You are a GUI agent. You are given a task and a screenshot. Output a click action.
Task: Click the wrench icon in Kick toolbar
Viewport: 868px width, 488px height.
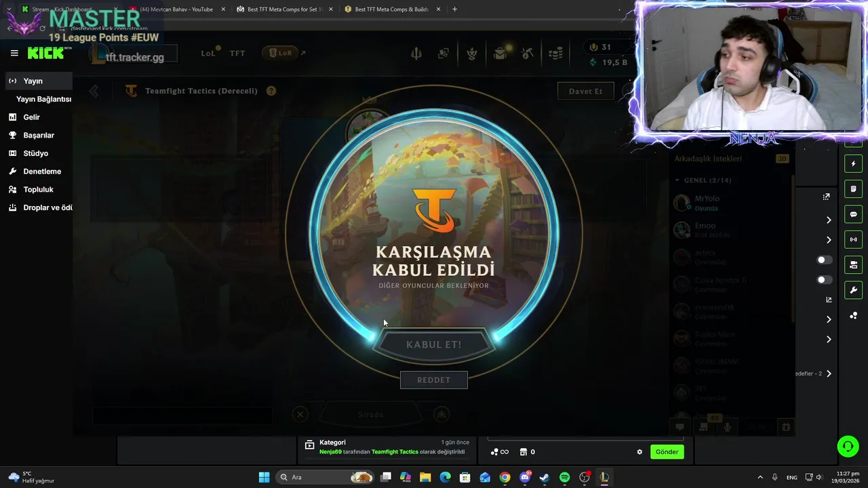click(853, 290)
